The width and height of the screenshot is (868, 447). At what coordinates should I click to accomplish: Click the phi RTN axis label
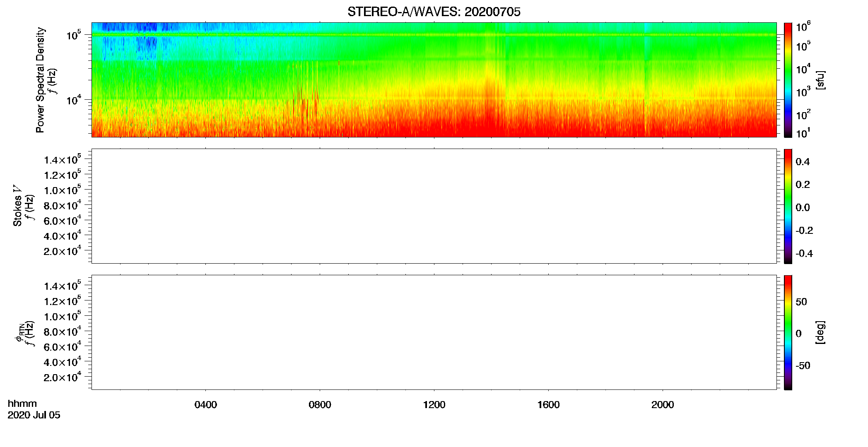19,332
